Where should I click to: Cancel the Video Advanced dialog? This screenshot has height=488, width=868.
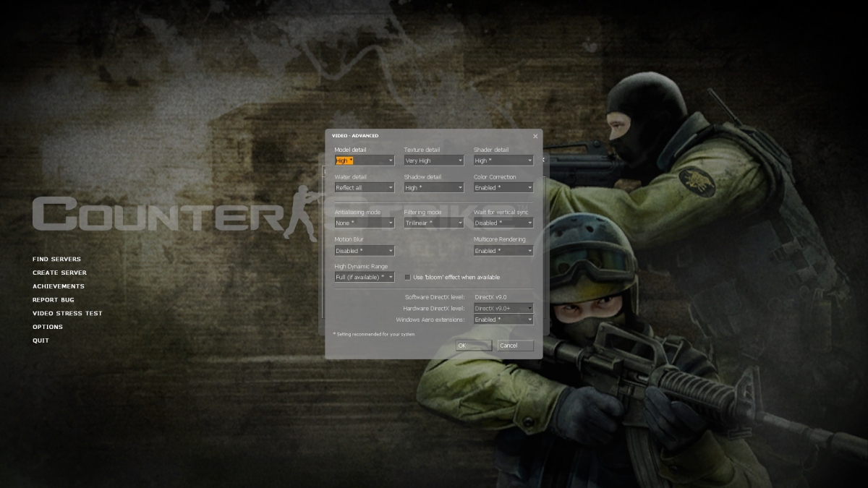(516, 346)
